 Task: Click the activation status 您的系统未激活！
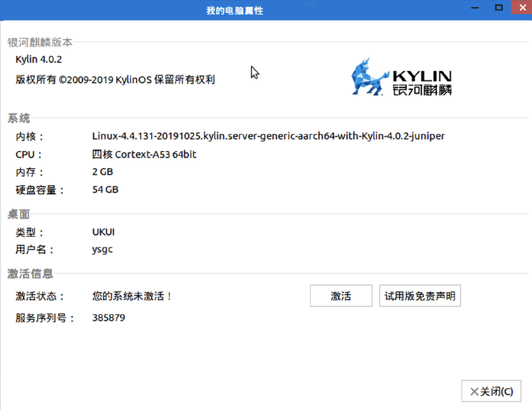coord(132,296)
